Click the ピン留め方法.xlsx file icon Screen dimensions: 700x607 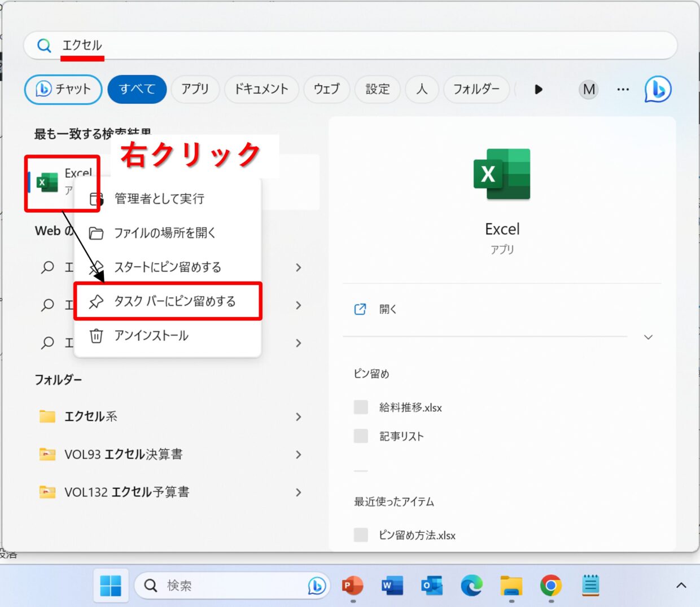tap(361, 535)
